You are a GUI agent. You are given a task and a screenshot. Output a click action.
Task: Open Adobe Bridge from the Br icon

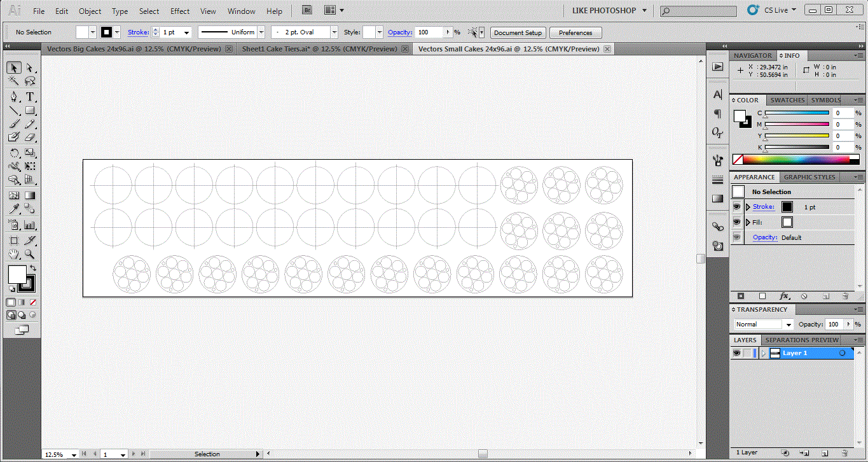coord(307,10)
